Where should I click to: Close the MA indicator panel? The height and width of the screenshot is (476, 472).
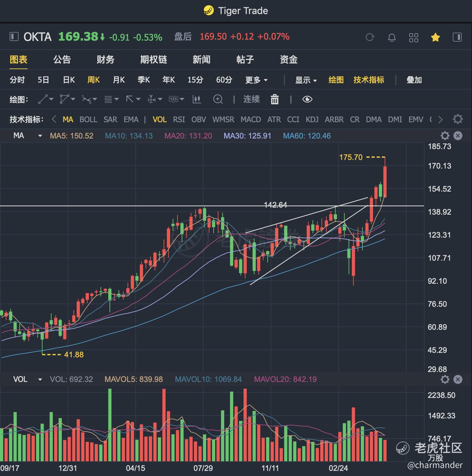[x=458, y=136]
